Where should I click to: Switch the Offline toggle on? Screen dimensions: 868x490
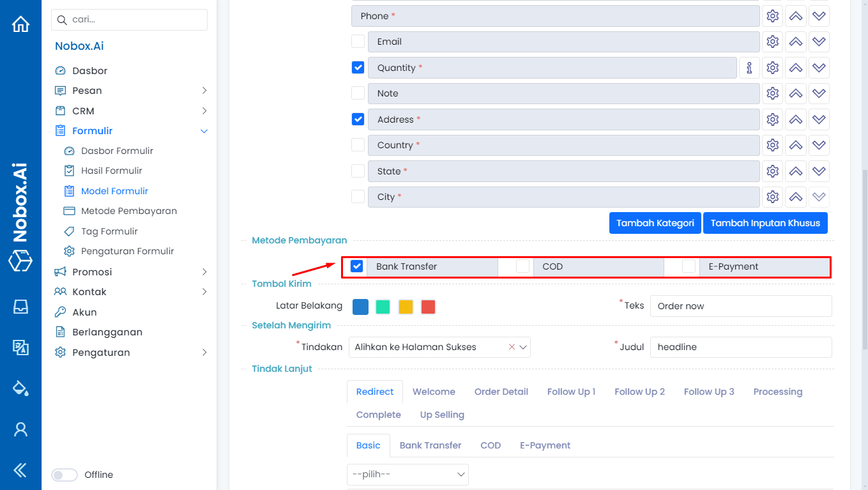[x=64, y=475]
